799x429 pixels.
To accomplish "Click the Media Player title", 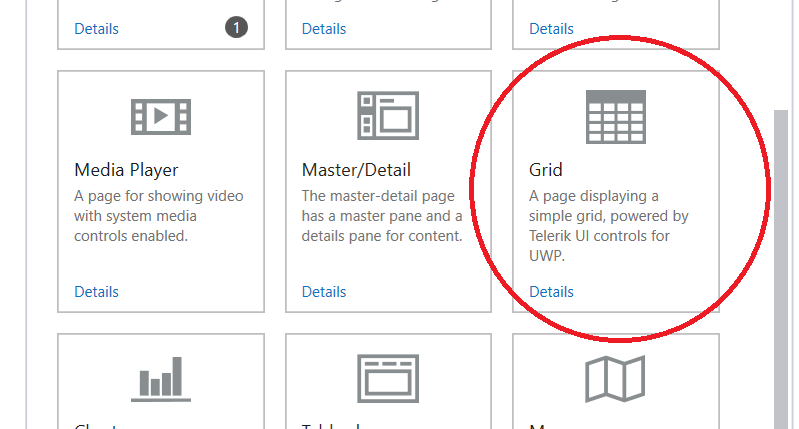I will point(126,170).
